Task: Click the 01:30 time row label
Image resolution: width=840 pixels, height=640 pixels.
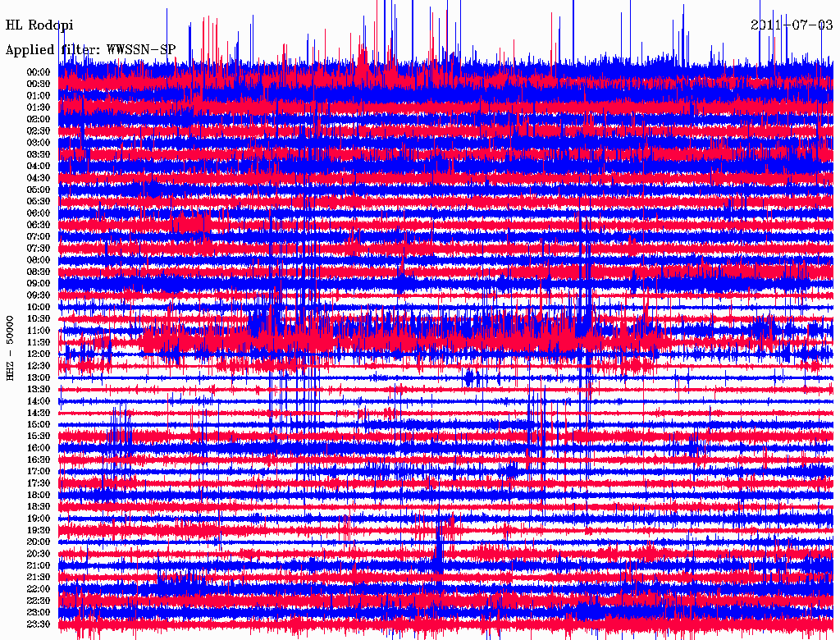Action: [x=39, y=107]
